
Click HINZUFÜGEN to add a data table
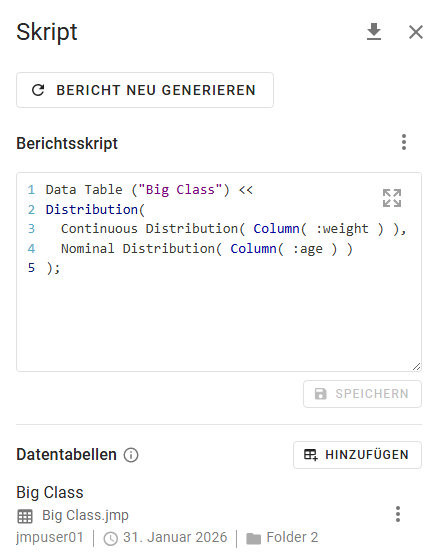point(357,455)
